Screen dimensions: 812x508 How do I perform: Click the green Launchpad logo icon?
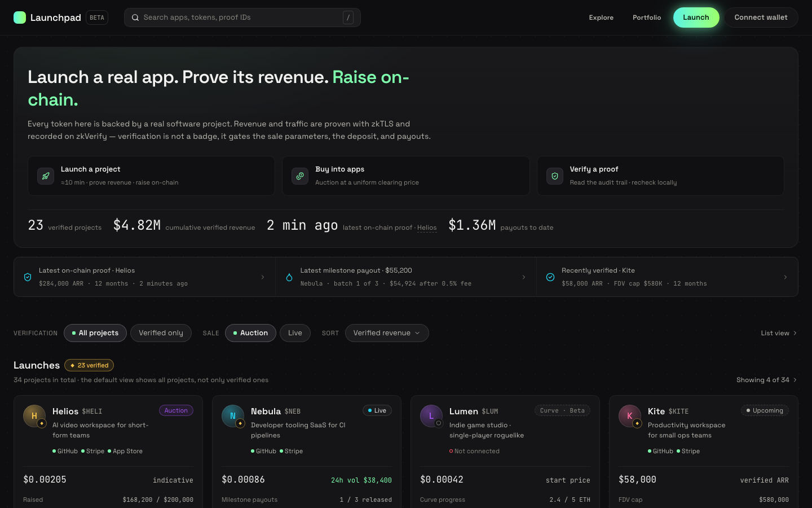click(20, 17)
